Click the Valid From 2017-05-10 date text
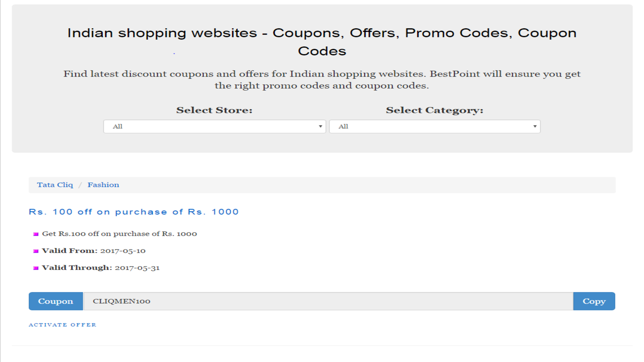 (123, 251)
